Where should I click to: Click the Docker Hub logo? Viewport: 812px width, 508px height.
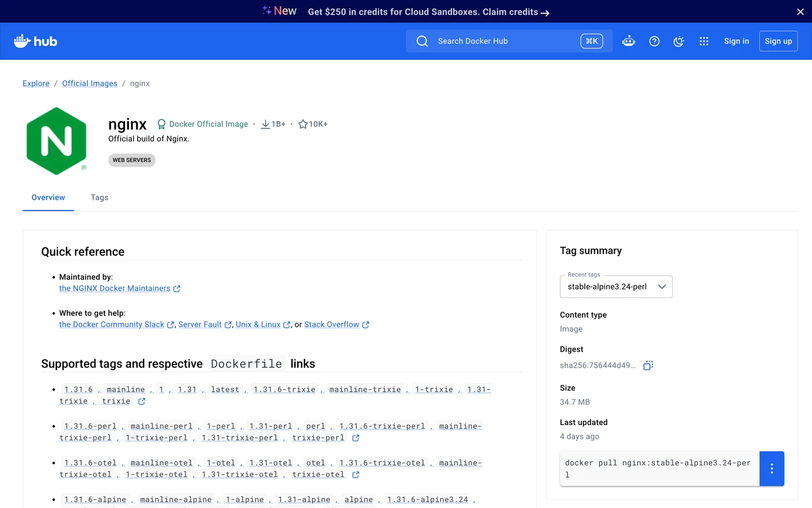click(x=36, y=41)
